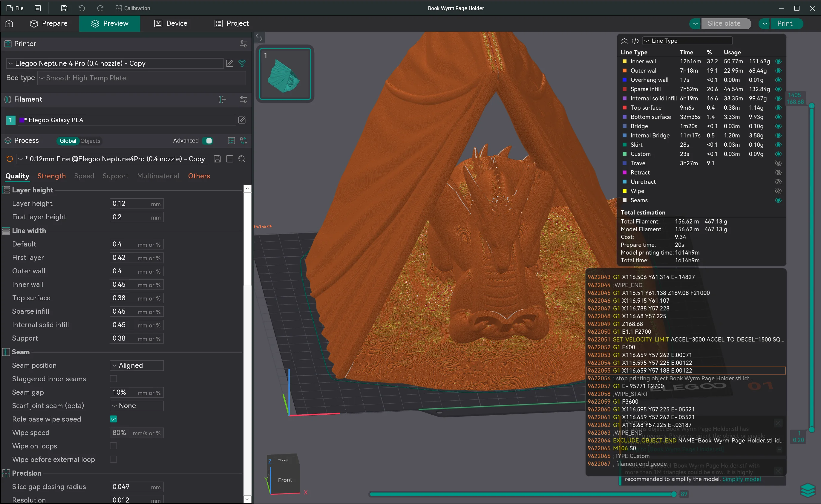The image size is (821, 504).
Task: Open the Strength settings tab
Action: coord(51,176)
